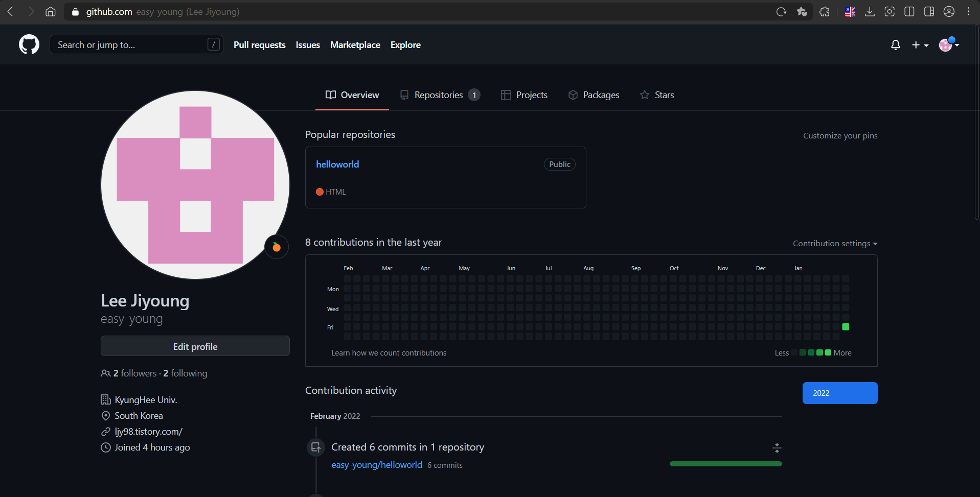
Task: Open browser profile account icon
Action: (949, 12)
